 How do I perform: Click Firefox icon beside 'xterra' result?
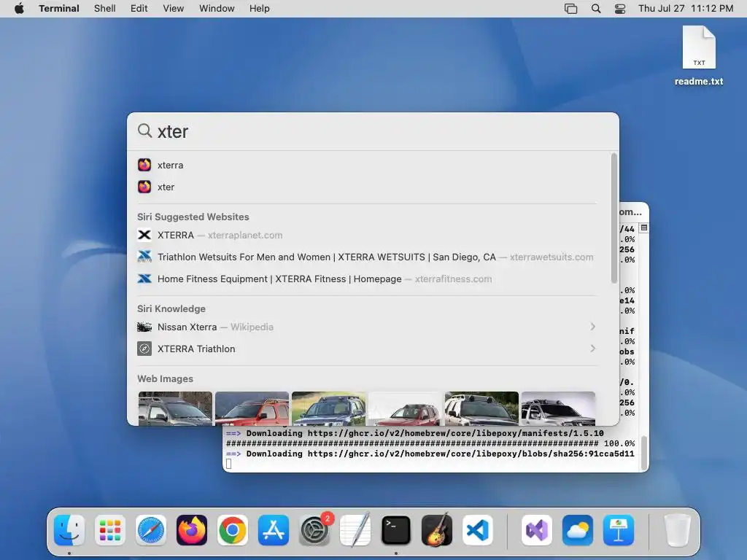coord(144,165)
